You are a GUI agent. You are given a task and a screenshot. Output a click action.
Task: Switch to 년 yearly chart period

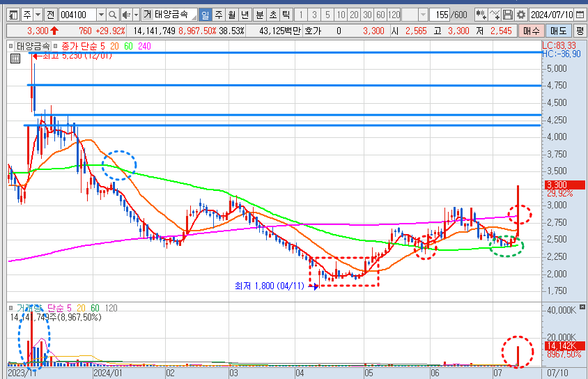click(x=245, y=15)
